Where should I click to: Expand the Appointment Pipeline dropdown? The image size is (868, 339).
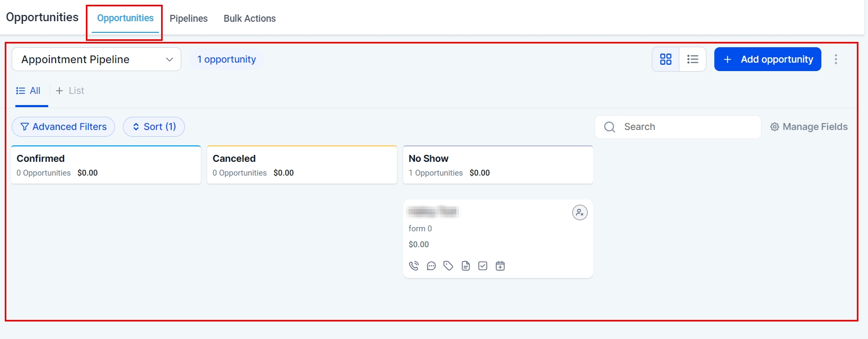[x=96, y=59]
